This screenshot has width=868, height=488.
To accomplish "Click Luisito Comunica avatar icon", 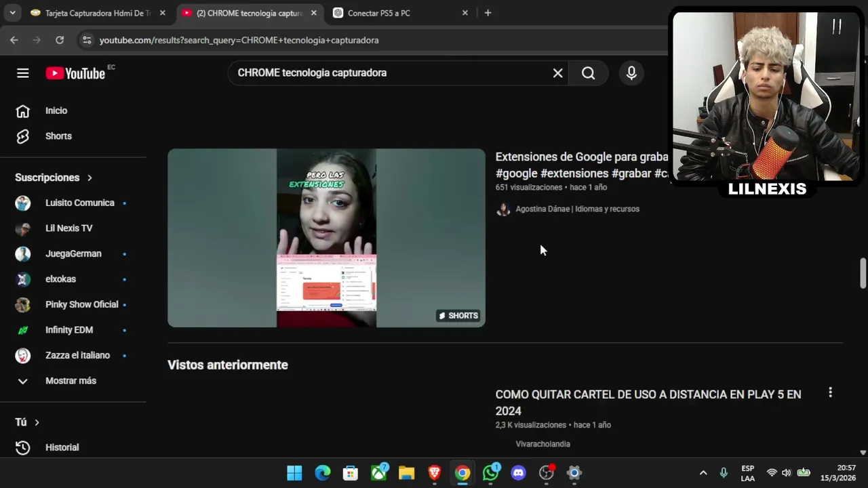I will [23, 203].
